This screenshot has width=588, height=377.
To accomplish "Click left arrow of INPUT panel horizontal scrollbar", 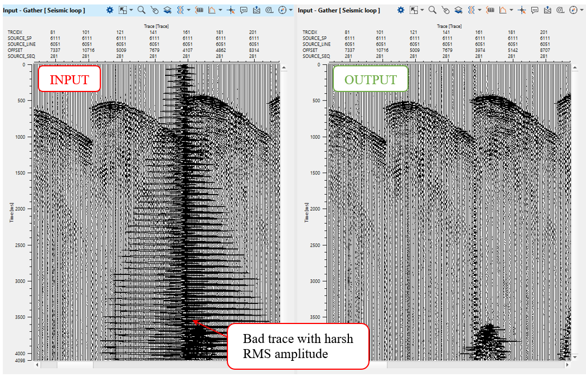I will click(x=37, y=365).
